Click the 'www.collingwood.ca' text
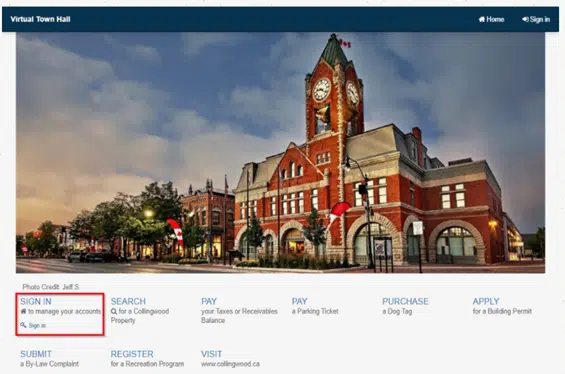 click(230, 364)
